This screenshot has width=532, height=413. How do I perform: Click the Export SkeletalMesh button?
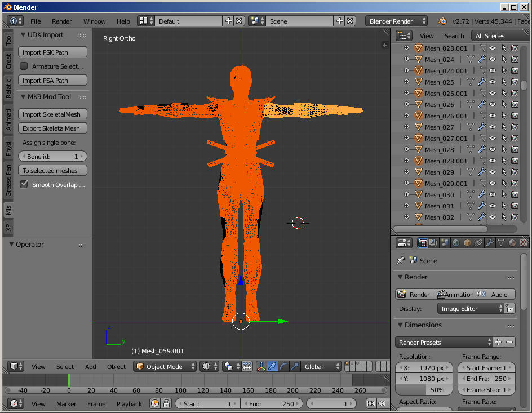pos(52,128)
